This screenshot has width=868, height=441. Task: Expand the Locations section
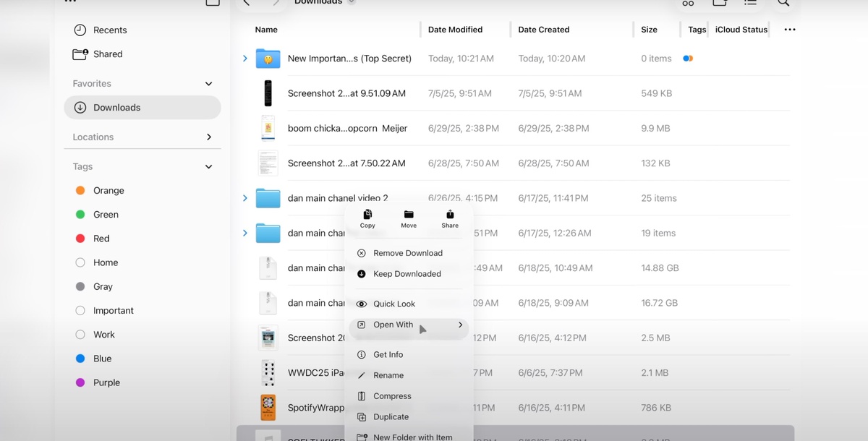point(209,137)
